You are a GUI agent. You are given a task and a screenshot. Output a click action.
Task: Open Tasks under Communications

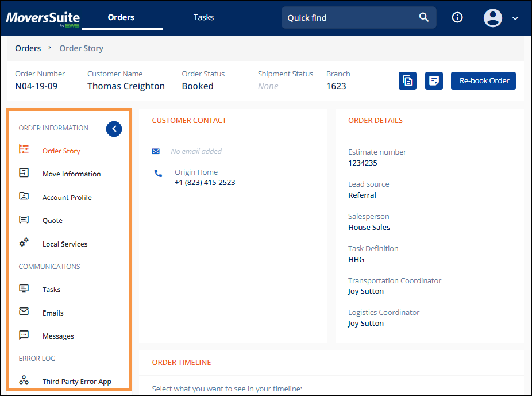click(51, 289)
